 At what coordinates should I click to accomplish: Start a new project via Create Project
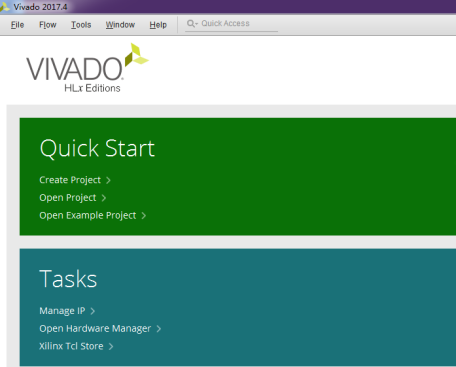pyautogui.click(x=70, y=180)
